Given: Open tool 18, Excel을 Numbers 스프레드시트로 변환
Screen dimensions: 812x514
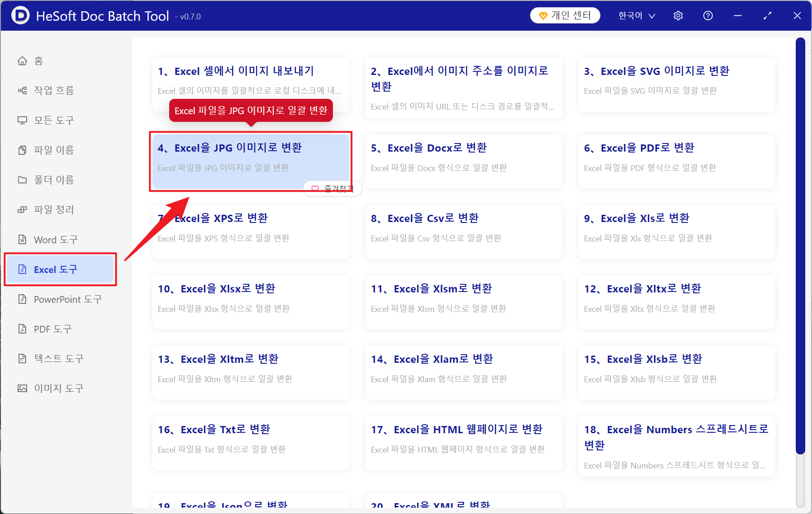Looking at the screenshot, I should point(677,446).
